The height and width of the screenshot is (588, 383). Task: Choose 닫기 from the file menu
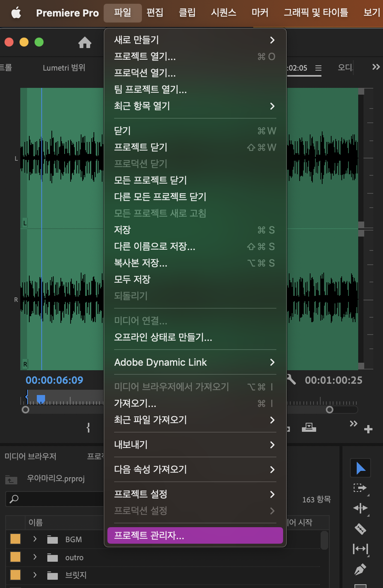[195, 131]
